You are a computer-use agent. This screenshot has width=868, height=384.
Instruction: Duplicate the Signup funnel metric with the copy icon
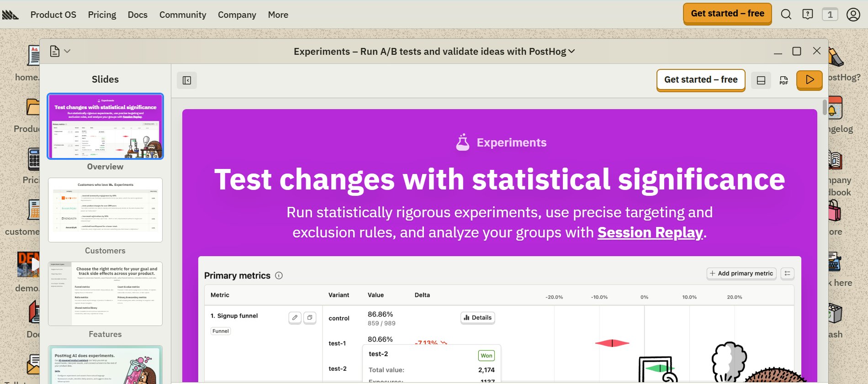pos(310,317)
